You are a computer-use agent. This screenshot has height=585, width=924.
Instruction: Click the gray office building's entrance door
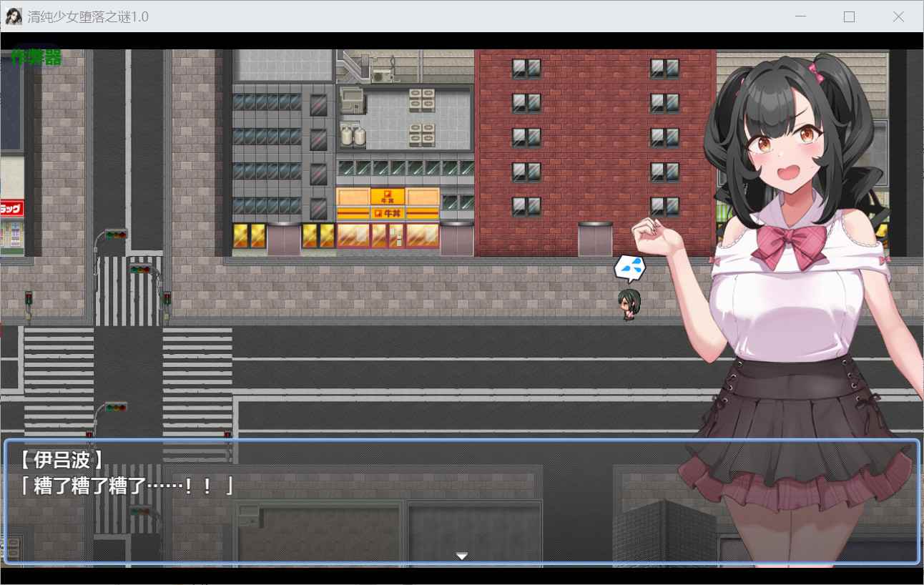[284, 239]
